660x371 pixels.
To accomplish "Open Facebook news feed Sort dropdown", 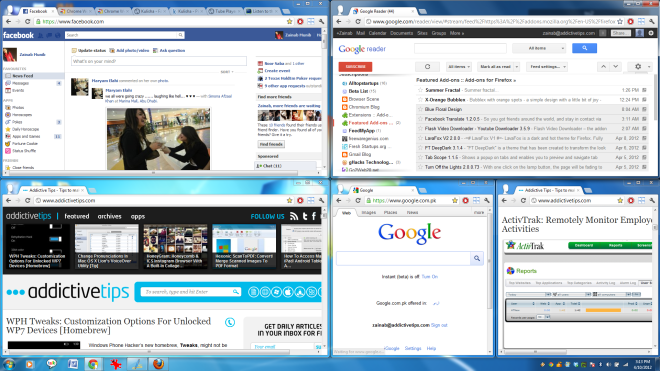I will click(227, 72).
